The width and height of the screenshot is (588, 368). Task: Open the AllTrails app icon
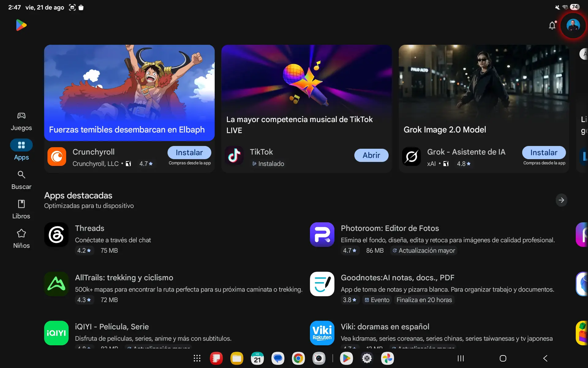tap(56, 284)
